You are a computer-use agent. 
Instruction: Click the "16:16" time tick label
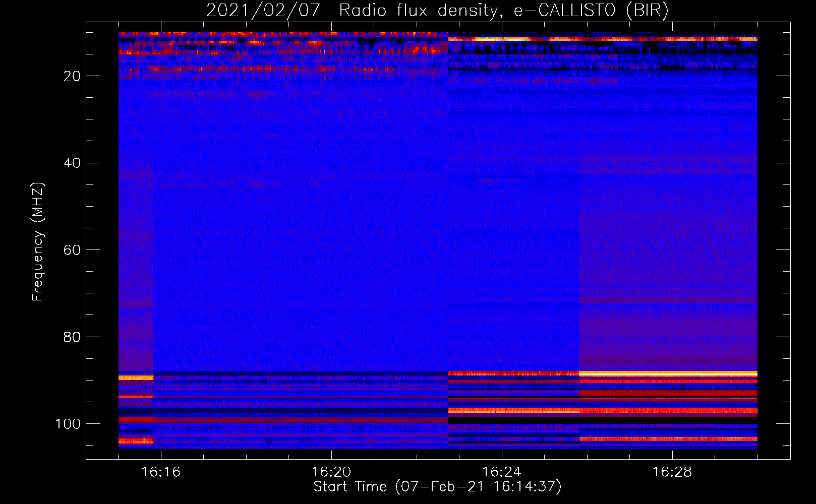pyautogui.click(x=161, y=472)
